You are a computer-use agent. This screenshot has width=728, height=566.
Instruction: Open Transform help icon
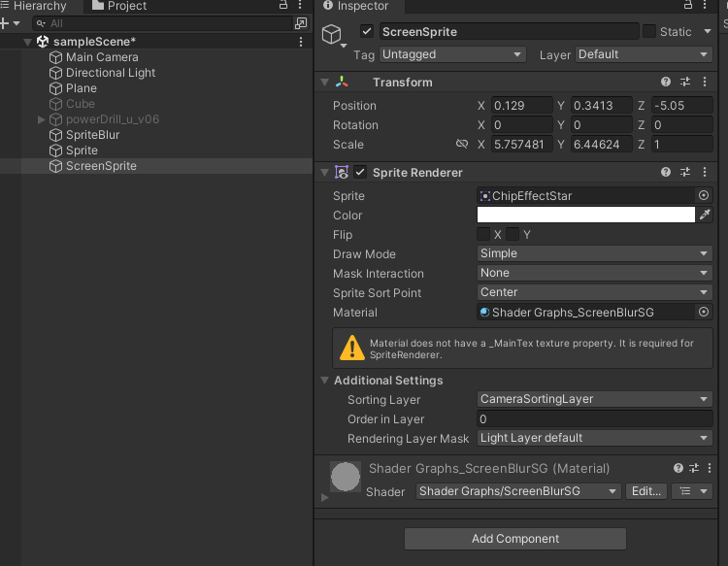[x=666, y=82]
